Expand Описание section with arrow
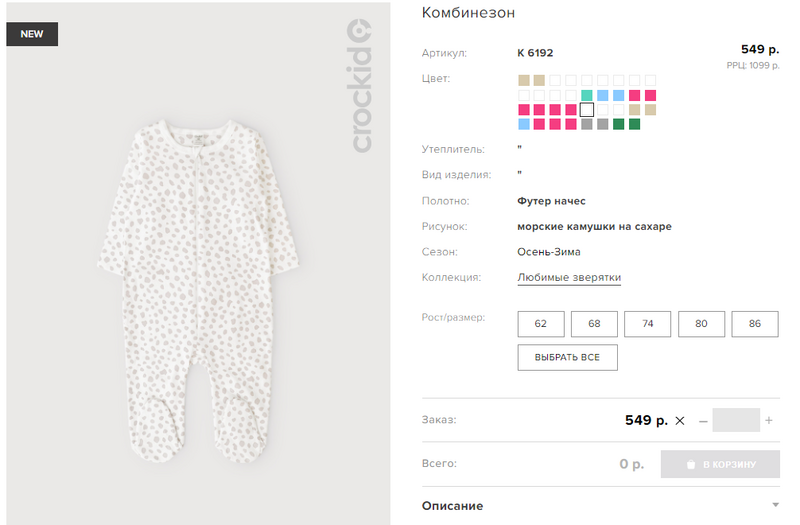The width and height of the screenshot is (800, 525). 775,506
